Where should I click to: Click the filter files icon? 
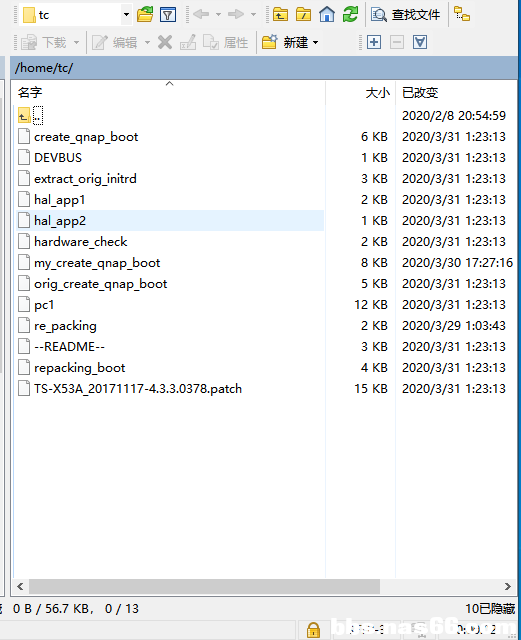[x=168, y=15]
